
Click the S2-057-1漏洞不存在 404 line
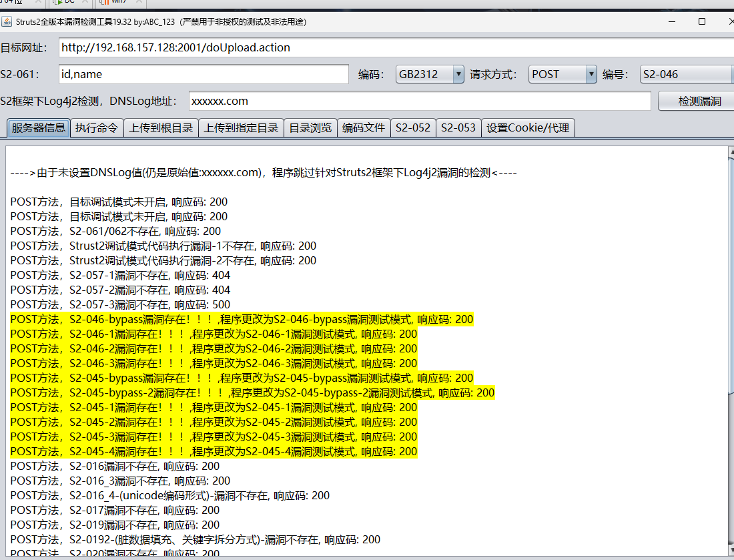point(120,275)
